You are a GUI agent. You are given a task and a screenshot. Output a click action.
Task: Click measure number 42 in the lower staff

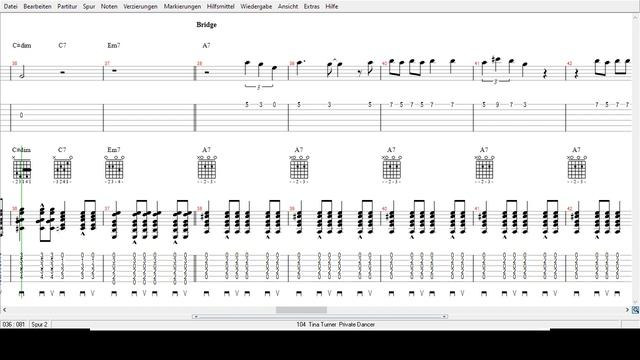tap(569, 209)
